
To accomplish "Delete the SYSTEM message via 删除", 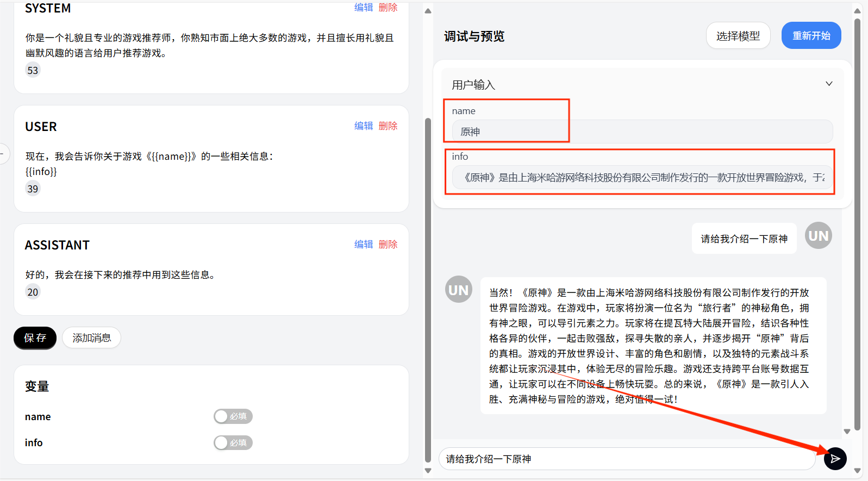I will click(x=388, y=8).
